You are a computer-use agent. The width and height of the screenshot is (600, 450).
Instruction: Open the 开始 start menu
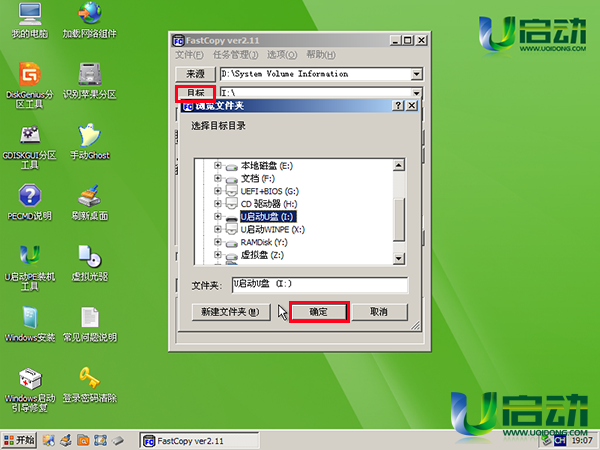tap(19, 440)
